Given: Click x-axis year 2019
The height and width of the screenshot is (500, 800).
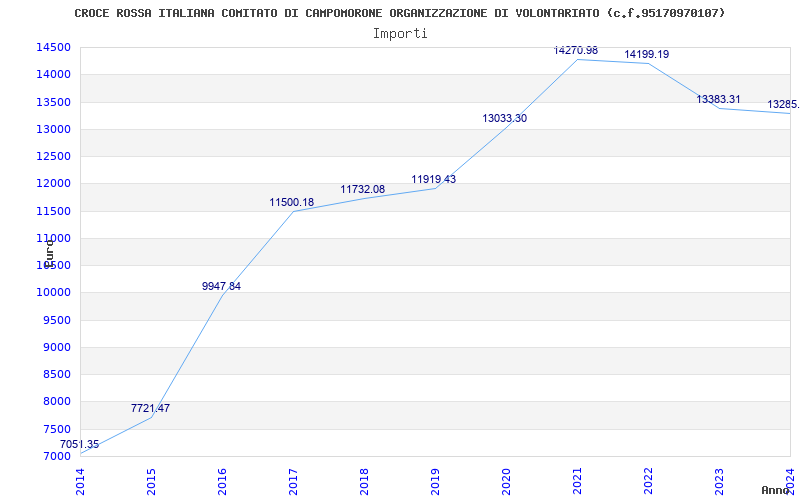Looking at the screenshot, I should point(435,482).
